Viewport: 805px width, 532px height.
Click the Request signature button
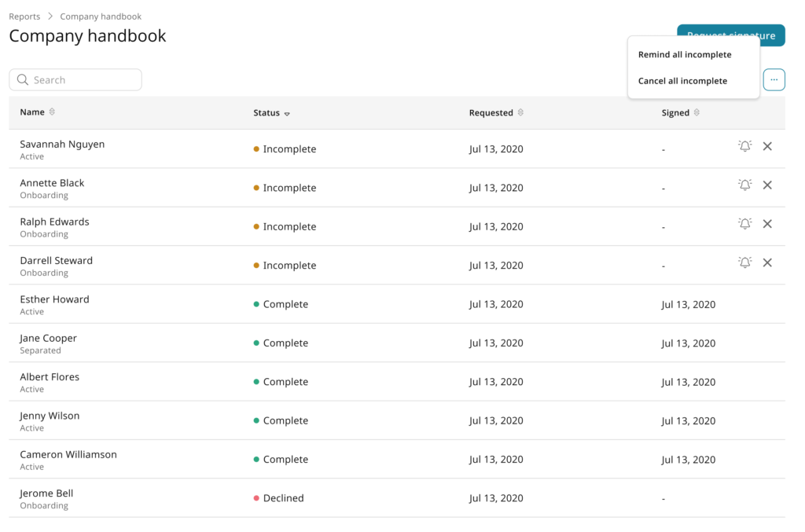[x=730, y=35]
